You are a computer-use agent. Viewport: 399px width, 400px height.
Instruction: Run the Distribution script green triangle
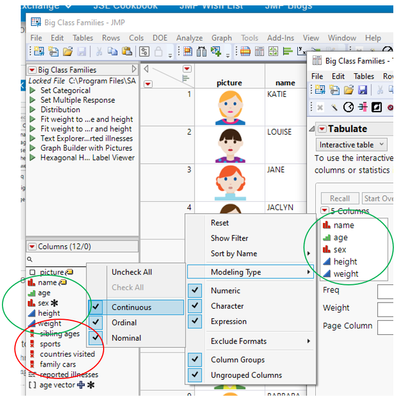point(32,110)
